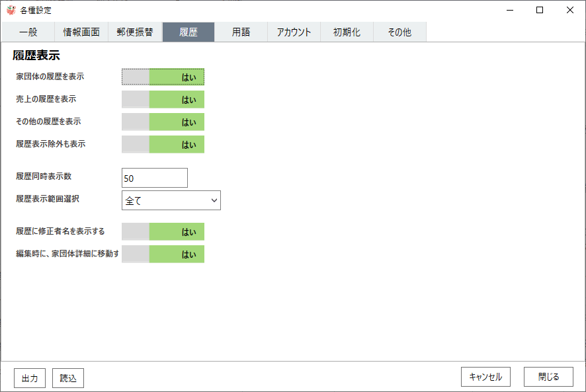
Task: Click the 読込 button
Action: [x=68, y=378]
